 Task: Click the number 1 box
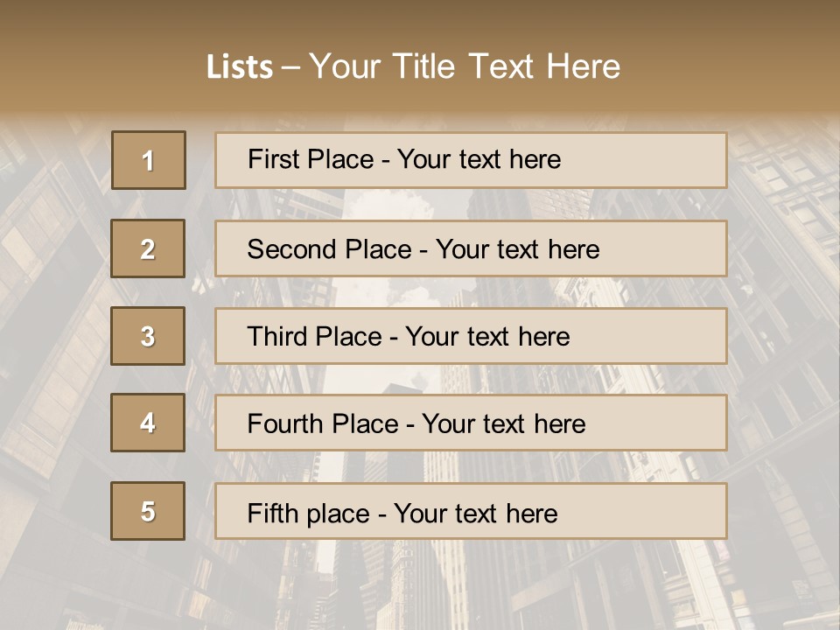point(148,160)
